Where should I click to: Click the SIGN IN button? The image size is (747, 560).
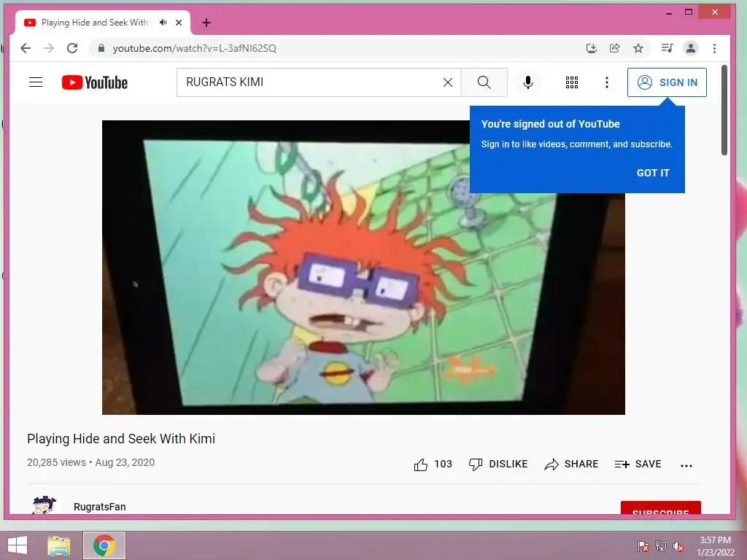pyautogui.click(x=667, y=82)
